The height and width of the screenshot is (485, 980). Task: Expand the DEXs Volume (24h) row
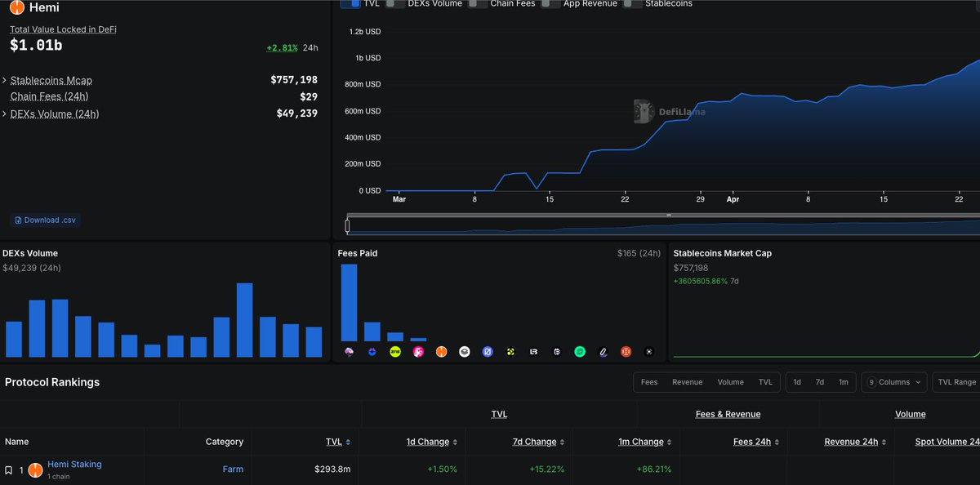5,113
